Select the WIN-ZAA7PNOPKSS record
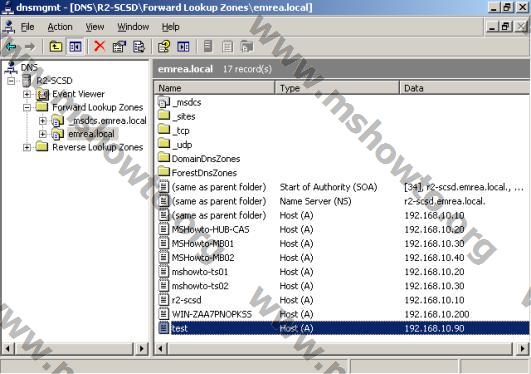Screen dimensions: 531x374 (342, 314)
